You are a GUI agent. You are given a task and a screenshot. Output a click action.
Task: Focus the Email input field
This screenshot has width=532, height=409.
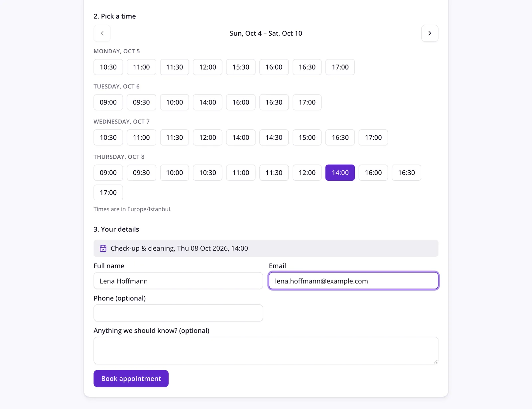(353, 281)
